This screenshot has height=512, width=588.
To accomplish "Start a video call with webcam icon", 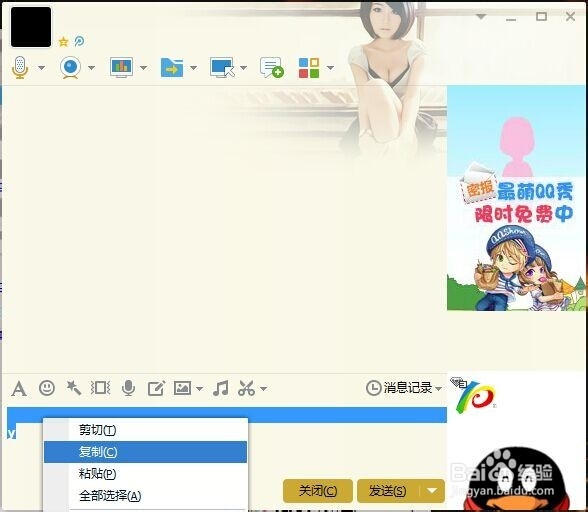I will coord(70,68).
